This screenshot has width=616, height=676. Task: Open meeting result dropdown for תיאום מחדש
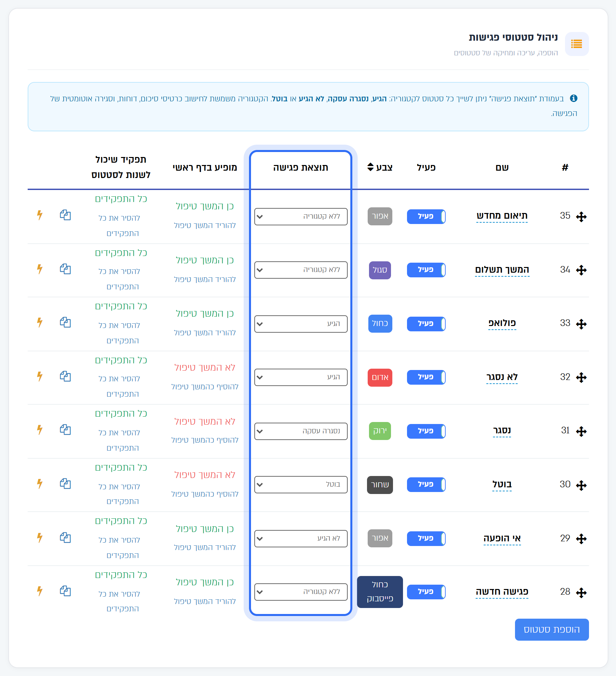(301, 216)
